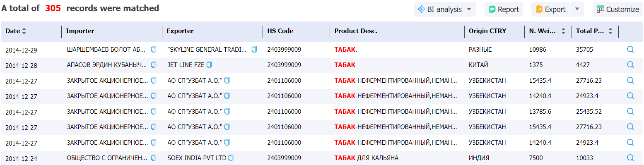Click the 305 matched records count
The width and height of the screenshot is (644, 165).
point(53,8)
